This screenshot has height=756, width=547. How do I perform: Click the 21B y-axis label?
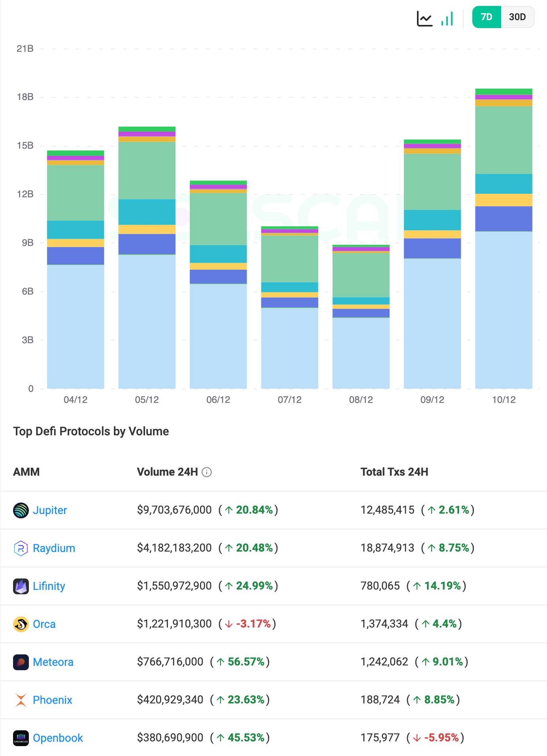point(25,49)
